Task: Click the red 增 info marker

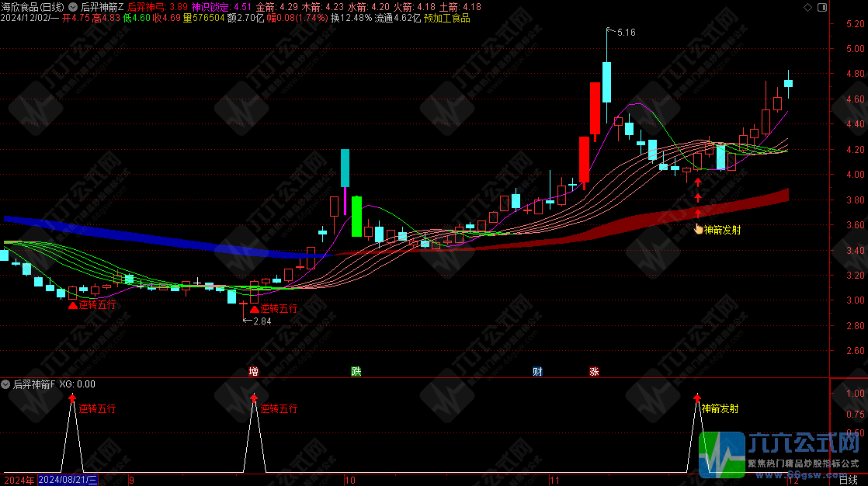Action: [x=253, y=372]
